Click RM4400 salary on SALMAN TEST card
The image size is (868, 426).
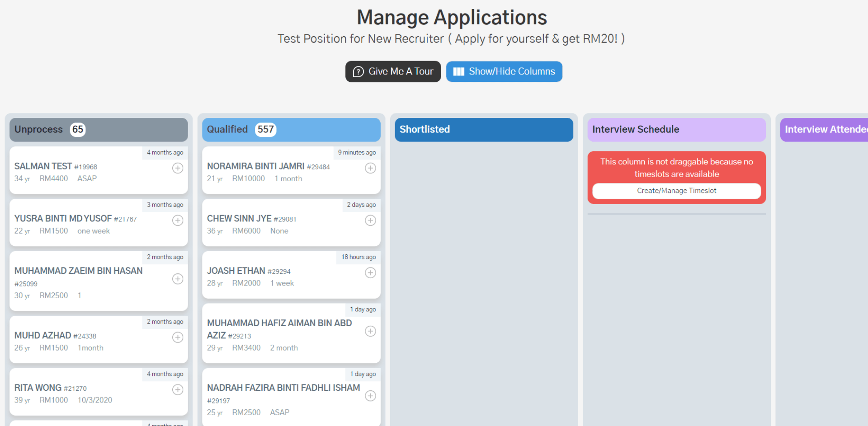53,179
